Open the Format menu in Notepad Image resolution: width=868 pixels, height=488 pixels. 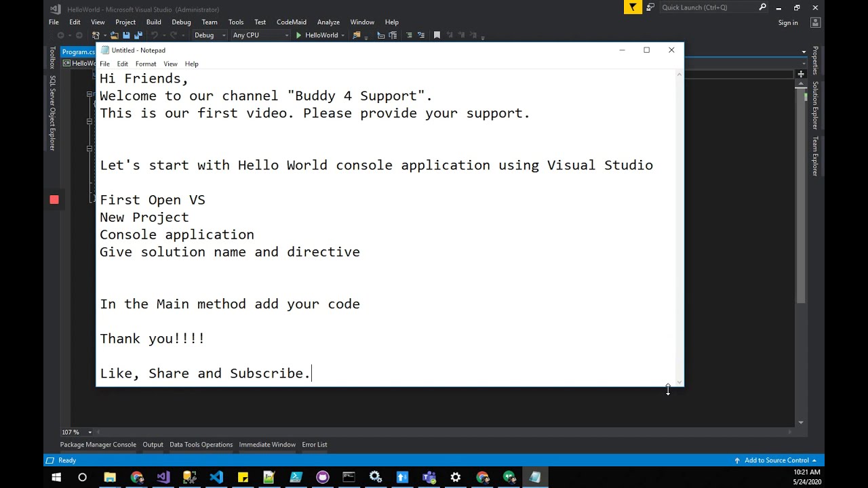146,64
